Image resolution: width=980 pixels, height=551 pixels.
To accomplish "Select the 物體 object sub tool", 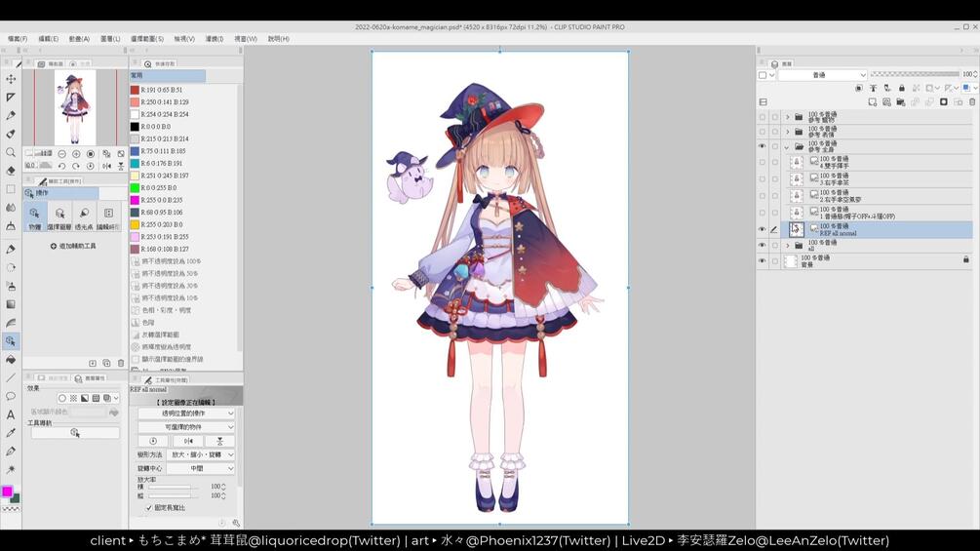I will (x=35, y=216).
